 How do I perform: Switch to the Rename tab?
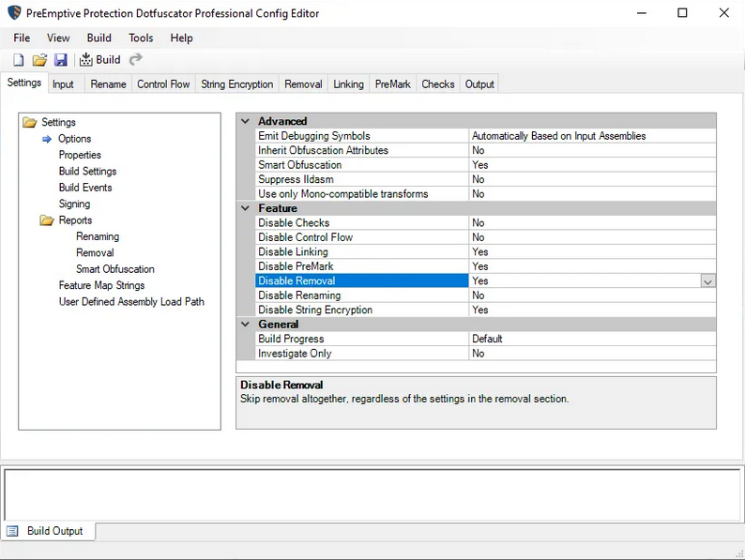pyautogui.click(x=108, y=84)
